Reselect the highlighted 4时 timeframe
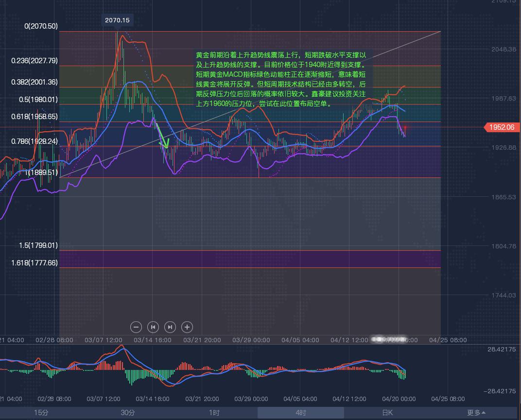 point(300,412)
